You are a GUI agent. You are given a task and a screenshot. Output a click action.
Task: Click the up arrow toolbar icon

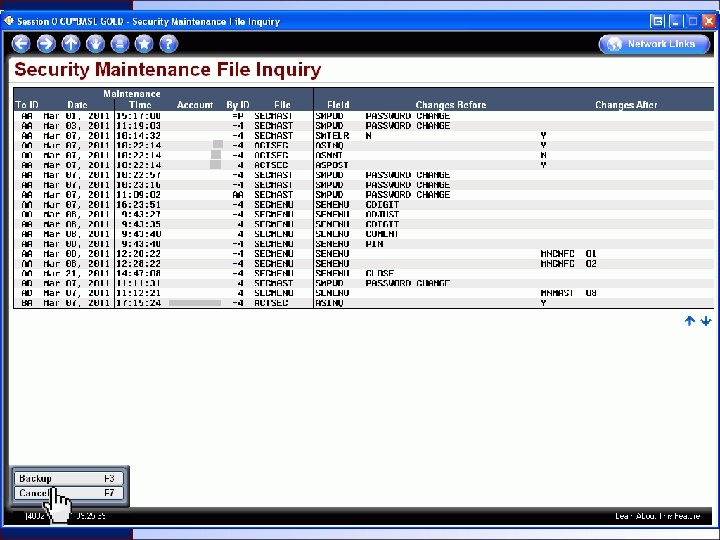point(71,44)
